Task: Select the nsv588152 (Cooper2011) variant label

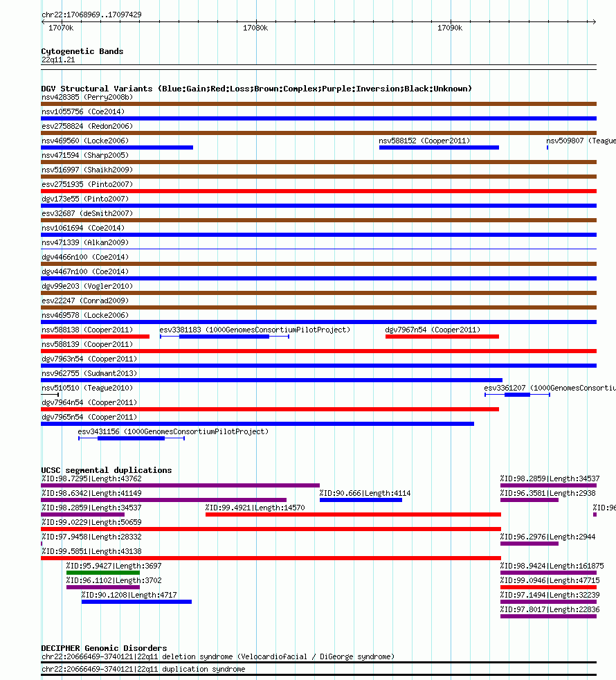Action: [424, 141]
